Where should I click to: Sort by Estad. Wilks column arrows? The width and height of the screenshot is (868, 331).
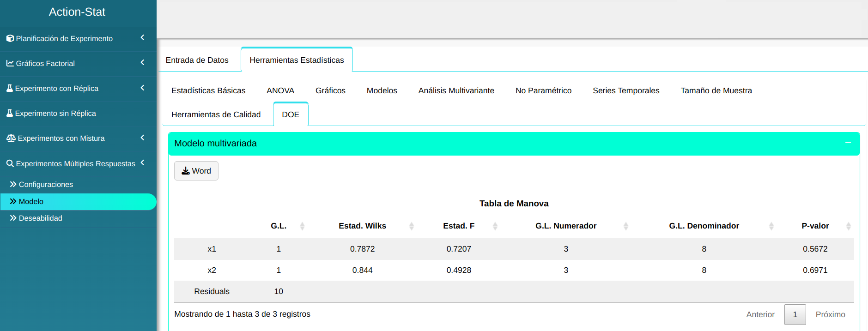[x=411, y=226]
